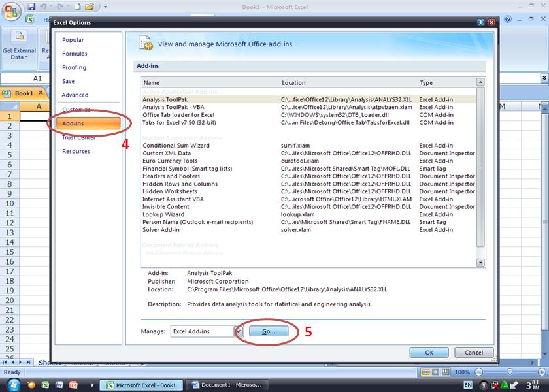
Task: Select Proofing in Excel Options sidebar
Action: pos(74,67)
